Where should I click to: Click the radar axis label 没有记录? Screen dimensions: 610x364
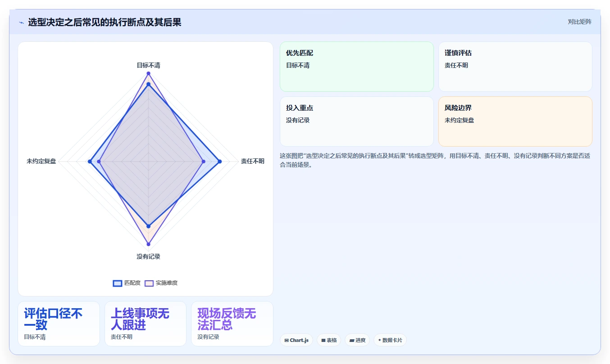pos(148,256)
